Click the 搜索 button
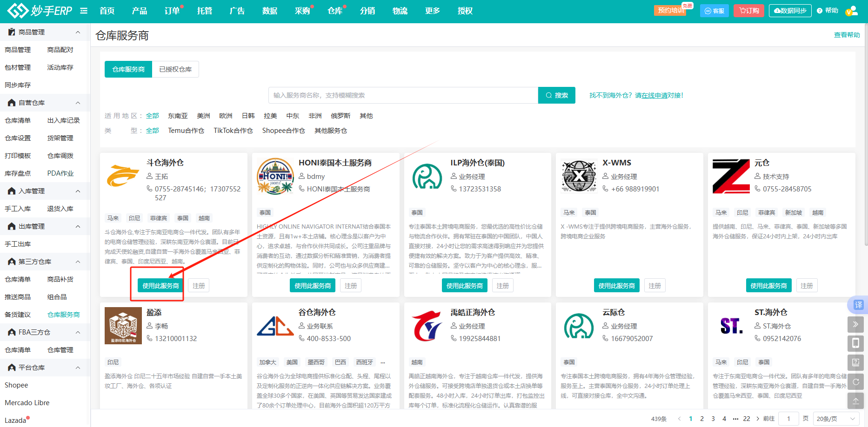868x427 pixels. [x=557, y=95]
